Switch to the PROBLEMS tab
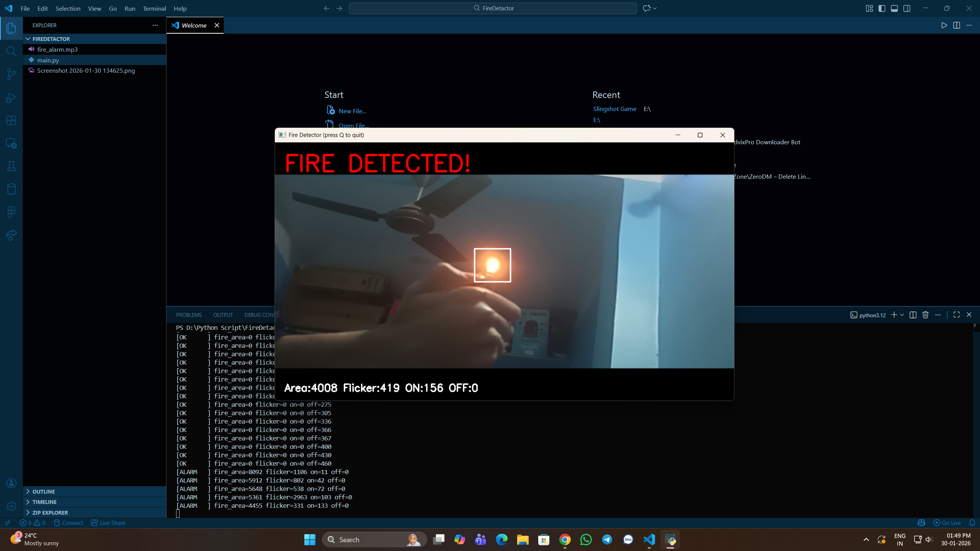Viewport: 980px width, 551px height. 189,315
